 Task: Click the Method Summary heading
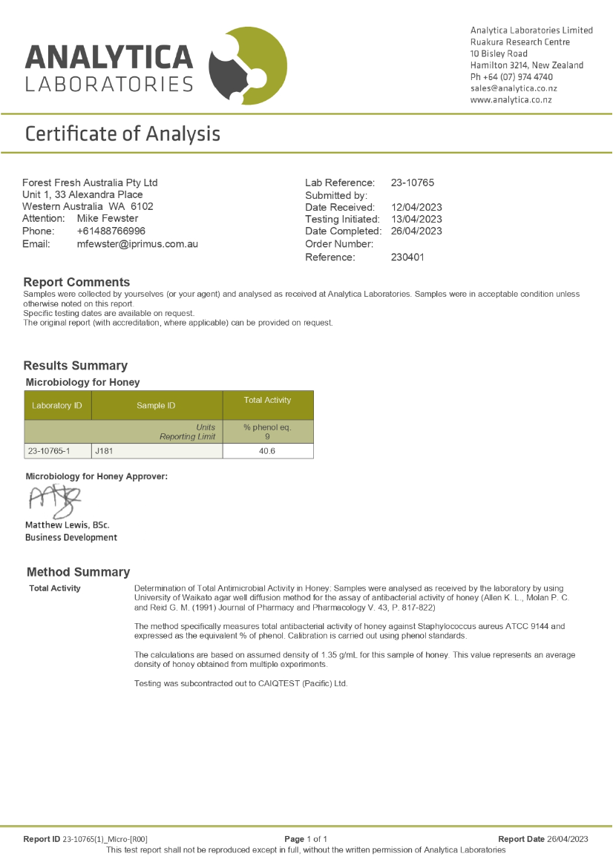coord(78,573)
